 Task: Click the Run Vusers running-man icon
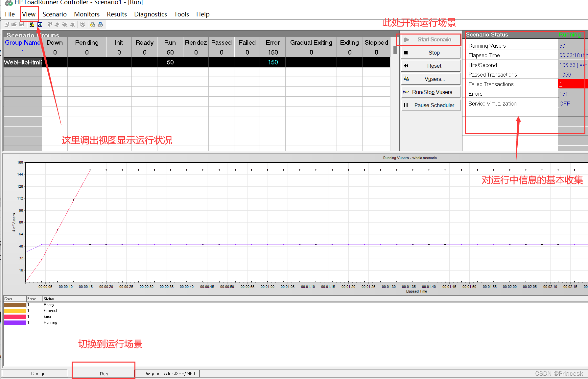coord(57,24)
